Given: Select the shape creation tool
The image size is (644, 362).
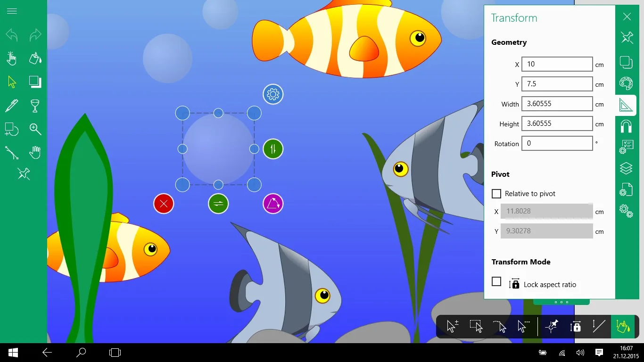Looking at the screenshot, I should [x=12, y=129].
